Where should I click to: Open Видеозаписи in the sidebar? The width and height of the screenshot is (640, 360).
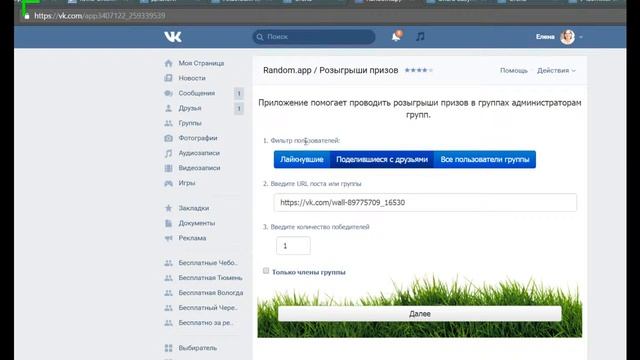pos(199,168)
